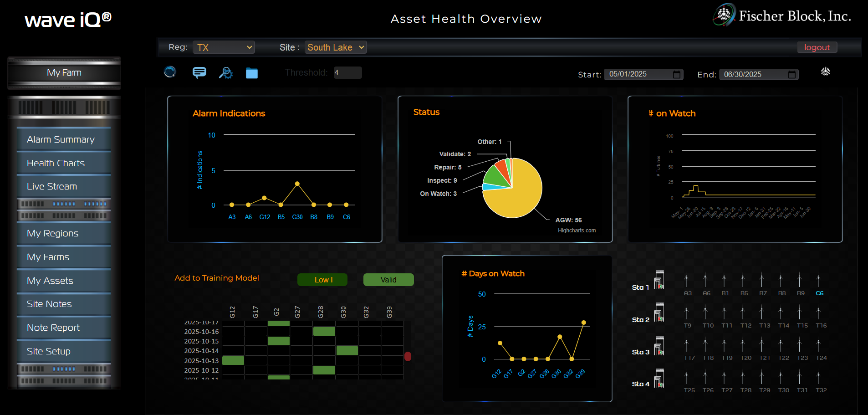The image size is (868, 415).
Task: Follow the Highcharts.com link
Action: [x=577, y=231]
